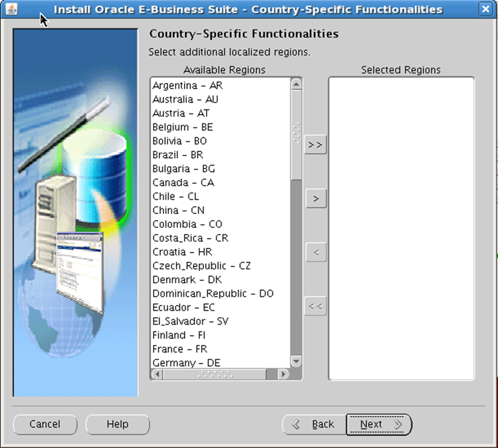Select Ecuador - EC
This screenshot has height=448, width=498.
coord(221,308)
